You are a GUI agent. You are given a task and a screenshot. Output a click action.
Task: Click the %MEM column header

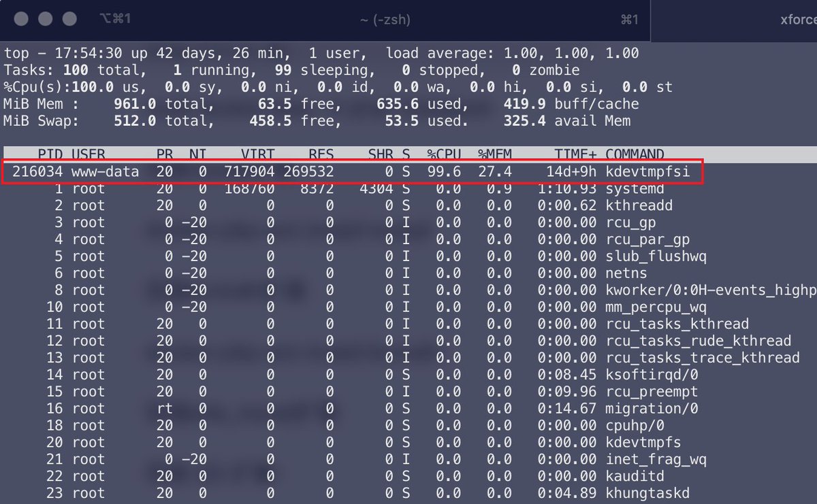point(494,154)
